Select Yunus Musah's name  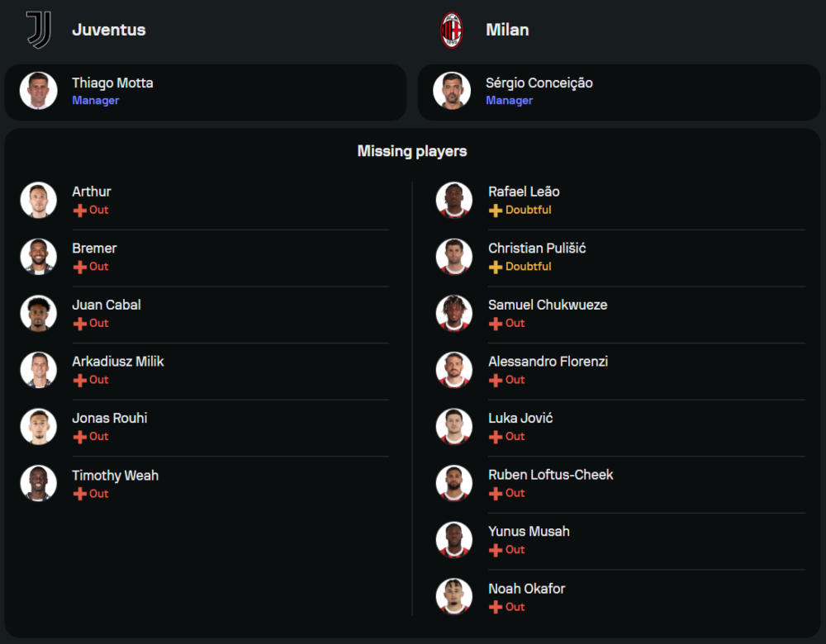click(x=529, y=532)
